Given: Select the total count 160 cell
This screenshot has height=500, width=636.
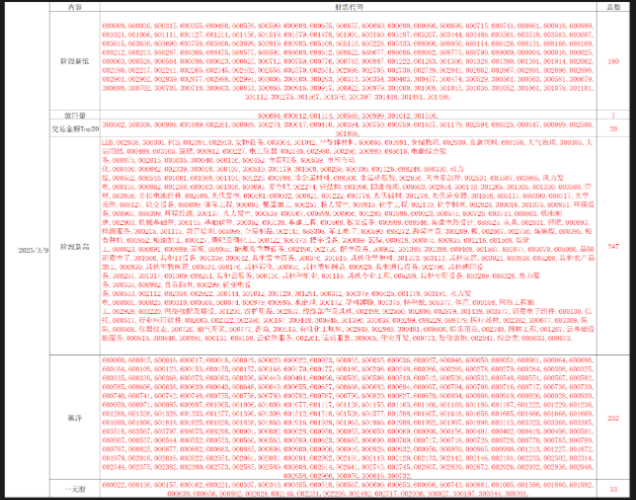Looking at the screenshot, I should pyautogui.click(x=613, y=62).
